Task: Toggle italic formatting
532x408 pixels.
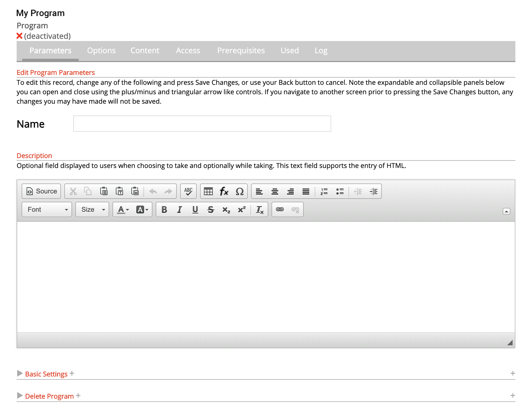Action: click(180, 210)
